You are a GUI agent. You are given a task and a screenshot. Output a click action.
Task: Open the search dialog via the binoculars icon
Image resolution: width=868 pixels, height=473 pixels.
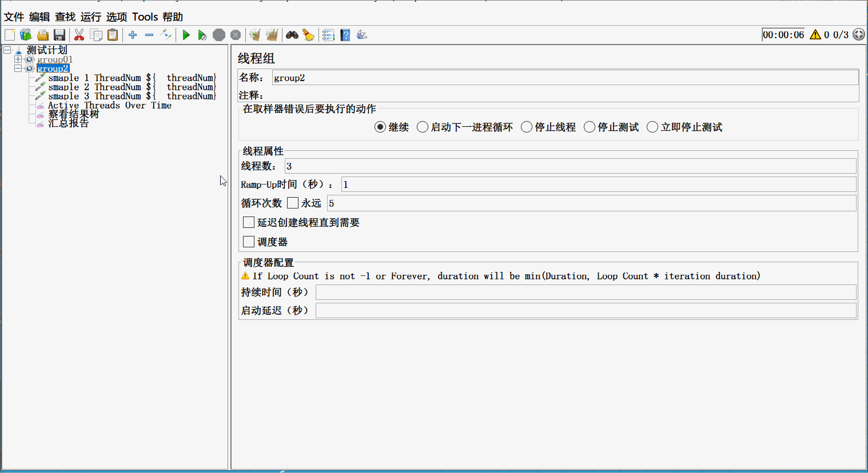[292, 35]
